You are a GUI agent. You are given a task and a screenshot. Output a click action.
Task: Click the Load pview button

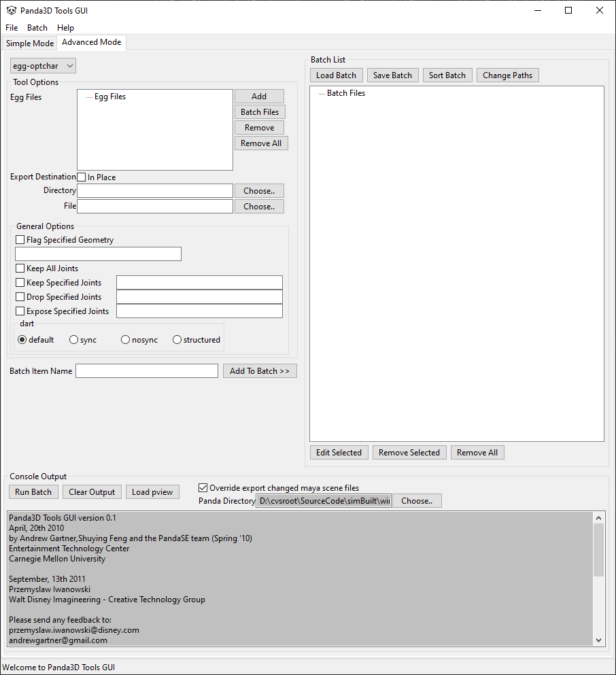(x=152, y=491)
